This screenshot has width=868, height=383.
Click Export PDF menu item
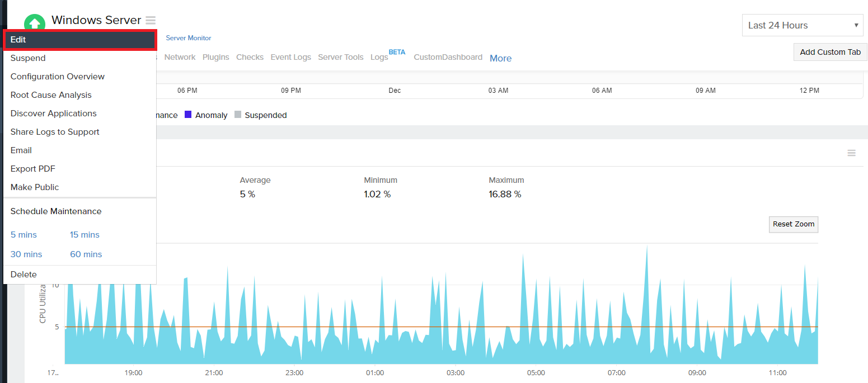pos(33,169)
